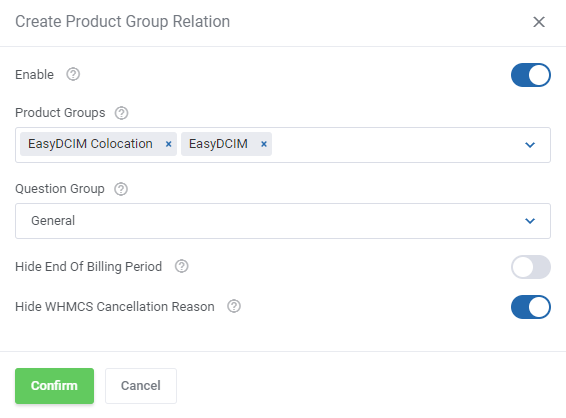The width and height of the screenshot is (566, 418).
Task: Show help tooltip for Product Groups
Action: click(x=121, y=113)
